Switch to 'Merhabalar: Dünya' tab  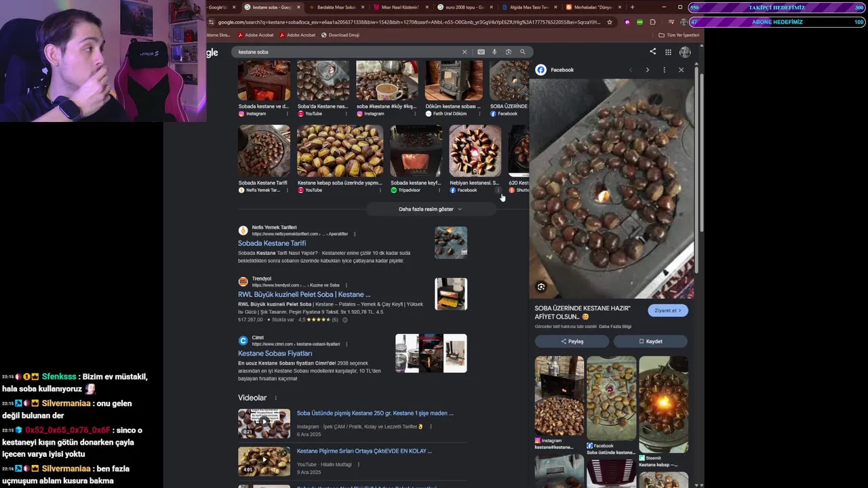point(593,7)
